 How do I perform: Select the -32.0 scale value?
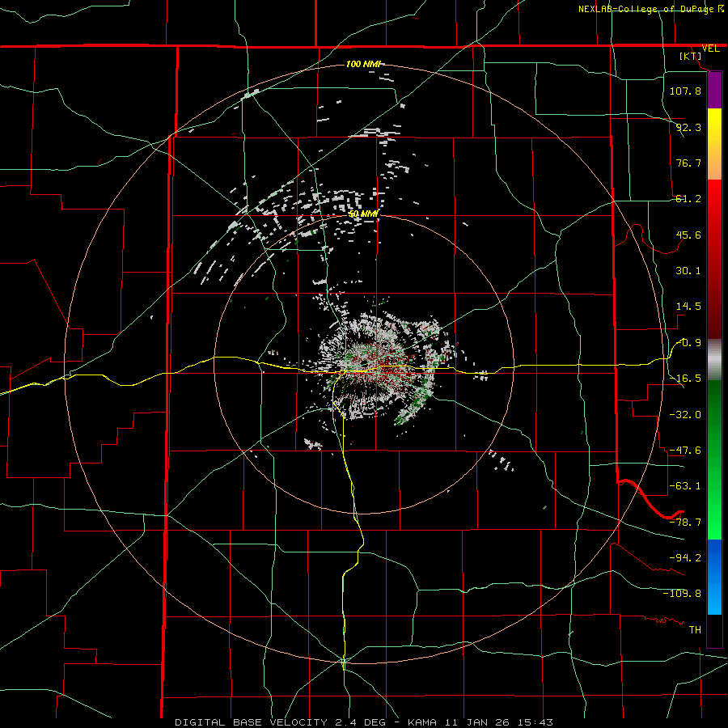click(x=685, y=414)
